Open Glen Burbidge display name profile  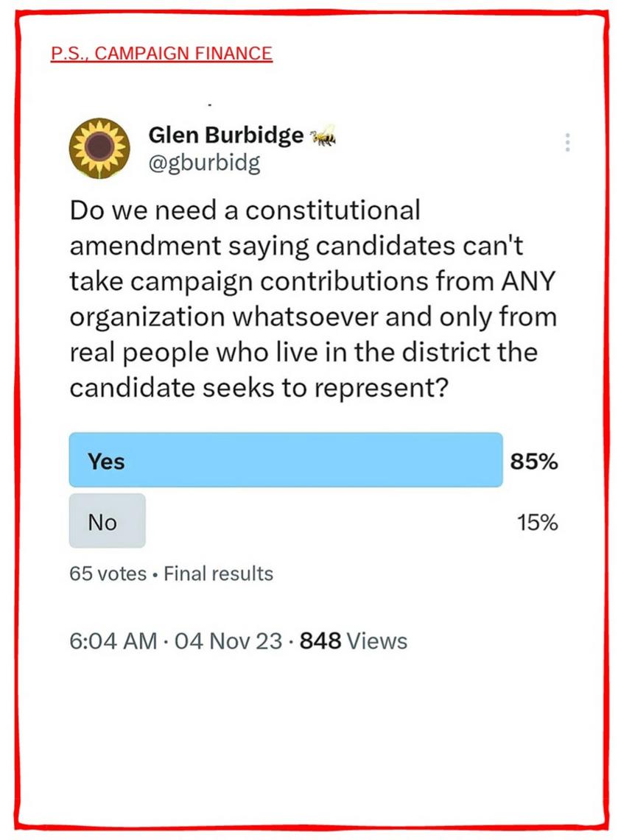coord(225,135)
